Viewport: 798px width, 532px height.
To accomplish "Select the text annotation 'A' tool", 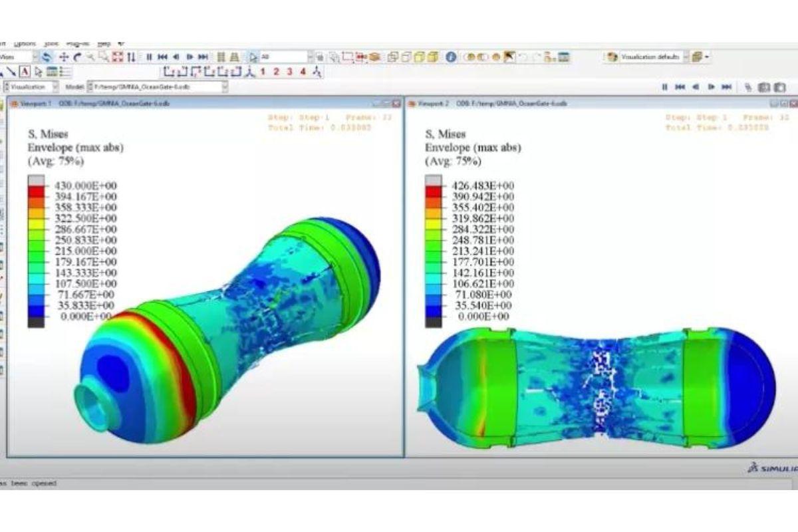I will 25,72.
